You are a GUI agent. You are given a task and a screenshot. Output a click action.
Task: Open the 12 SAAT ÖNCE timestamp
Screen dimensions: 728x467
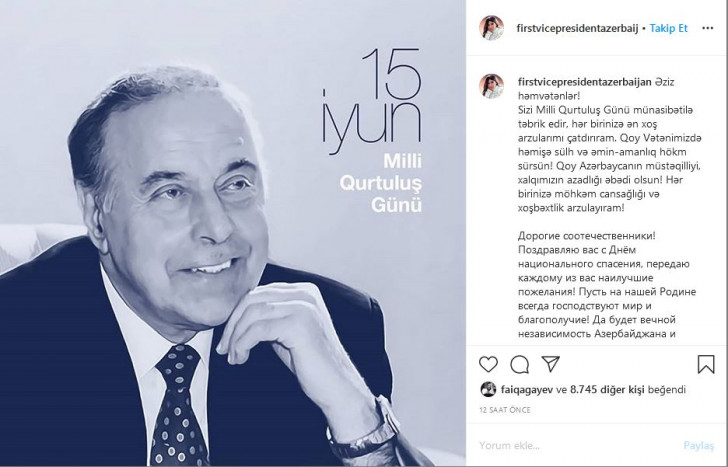(x=505, y=410)
